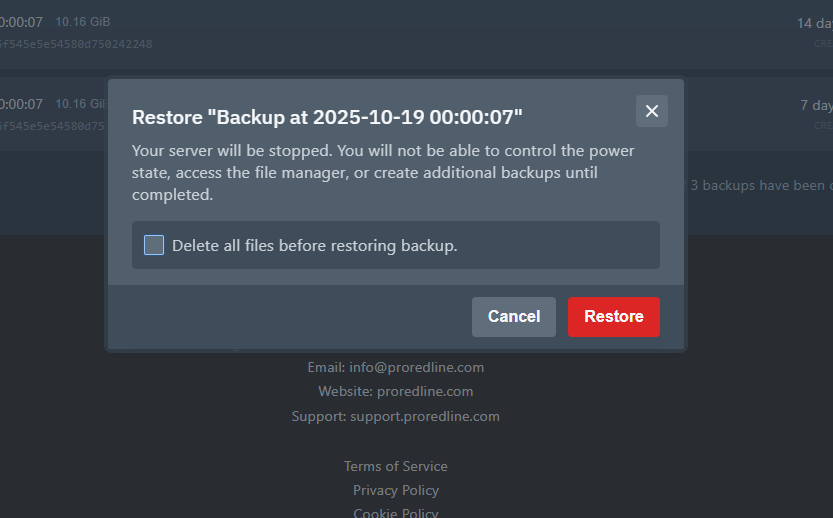Click the checksum ending in d750242248

(x=76, y=44)
